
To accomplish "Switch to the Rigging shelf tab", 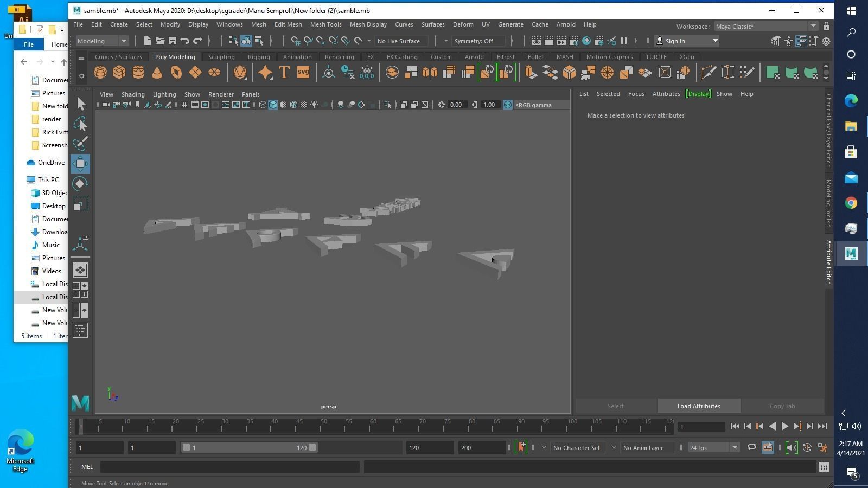I will [x=259, y=57].
